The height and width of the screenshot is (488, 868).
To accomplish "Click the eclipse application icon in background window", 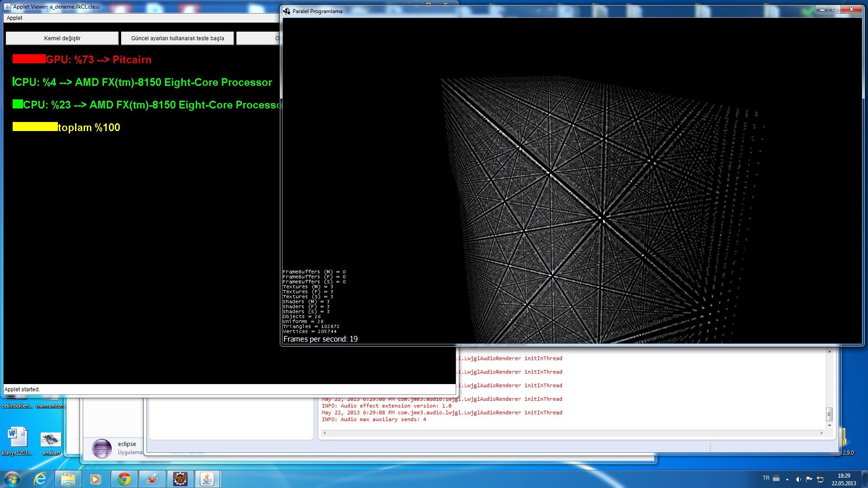I will coord(102,449).
